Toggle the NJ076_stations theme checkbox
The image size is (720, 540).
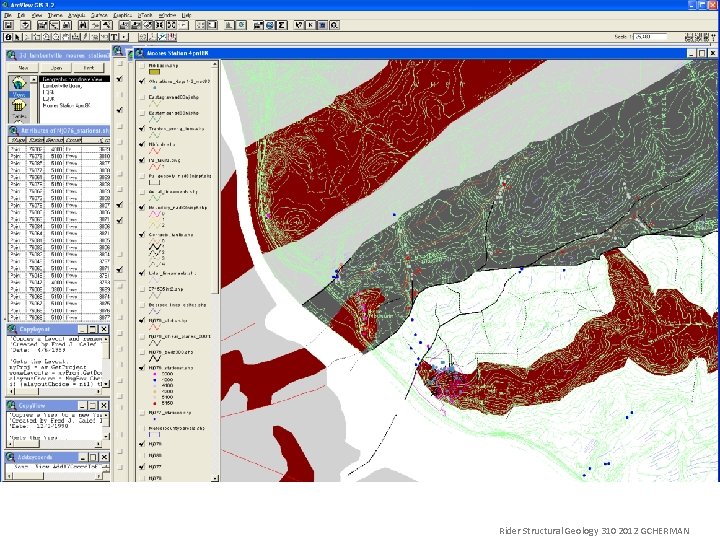142,367
